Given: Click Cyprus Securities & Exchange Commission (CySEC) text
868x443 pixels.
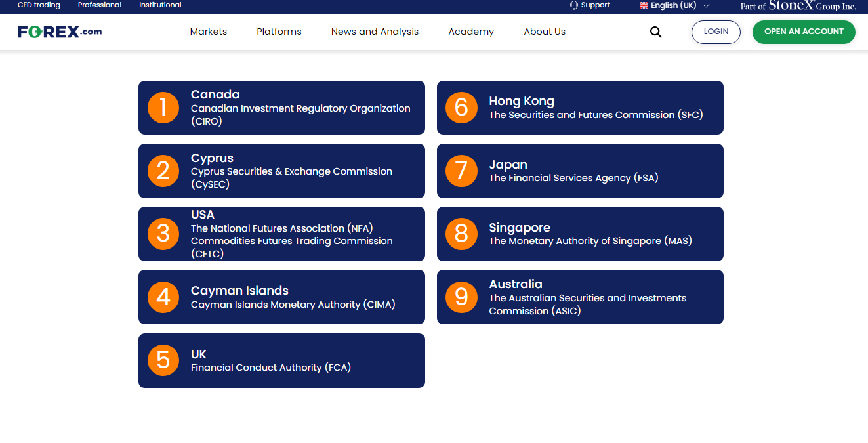Looking at the screenshot, I should tap(291, 178).
